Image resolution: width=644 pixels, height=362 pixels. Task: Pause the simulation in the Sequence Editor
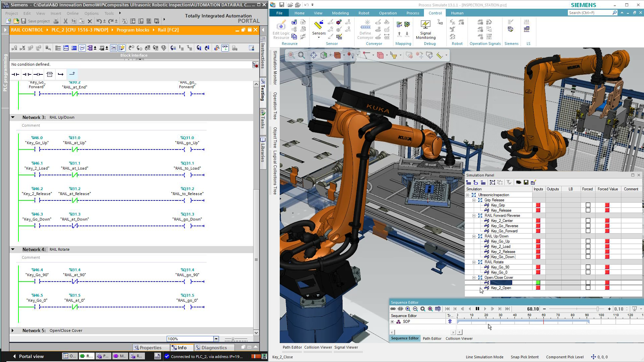pyautogui.click(x=478, y=309)
